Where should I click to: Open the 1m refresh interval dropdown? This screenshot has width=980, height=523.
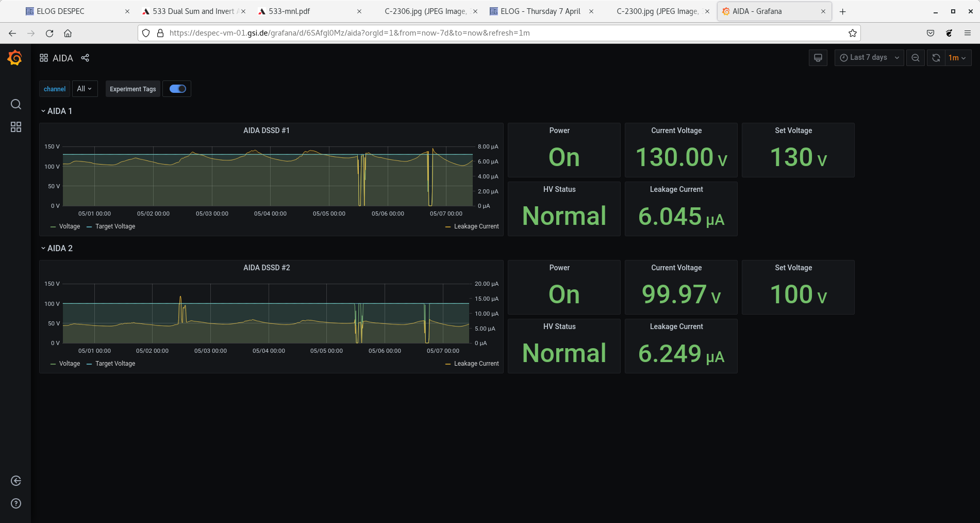tap(957, 58)
